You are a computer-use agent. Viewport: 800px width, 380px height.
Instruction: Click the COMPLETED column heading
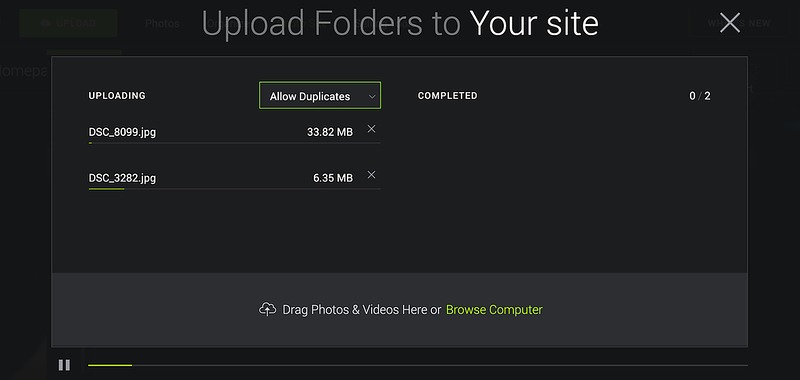point(447,96)
